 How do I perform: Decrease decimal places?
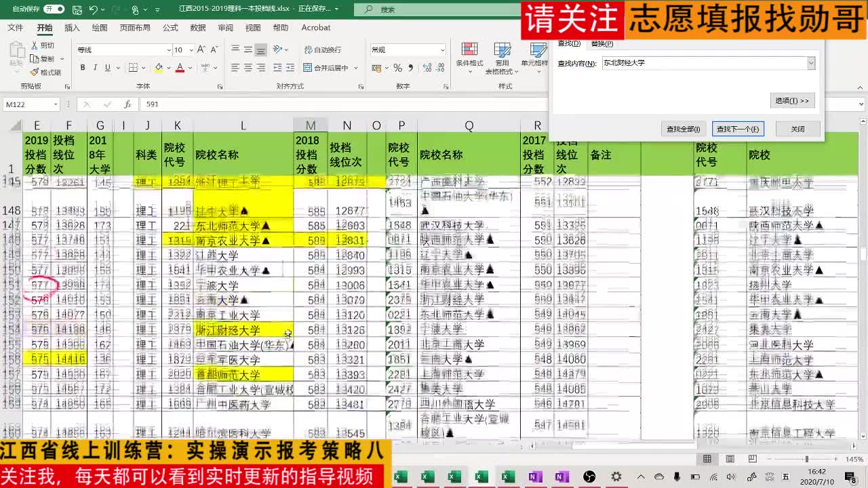(439, 68)
